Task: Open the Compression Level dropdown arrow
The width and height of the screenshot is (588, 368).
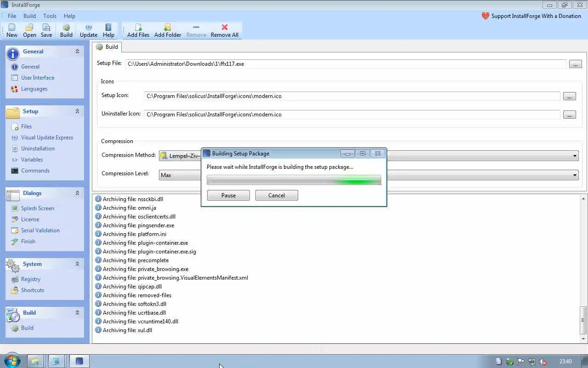Action: click(575, 175)
